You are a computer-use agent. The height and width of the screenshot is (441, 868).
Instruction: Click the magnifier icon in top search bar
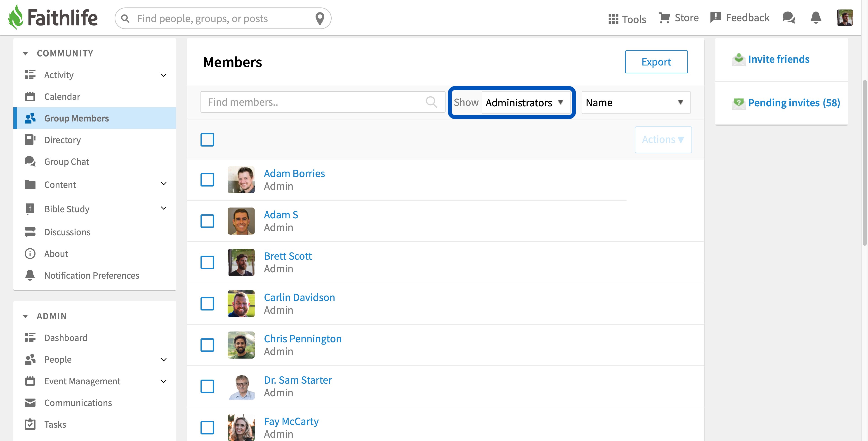(x=125, y=18)
